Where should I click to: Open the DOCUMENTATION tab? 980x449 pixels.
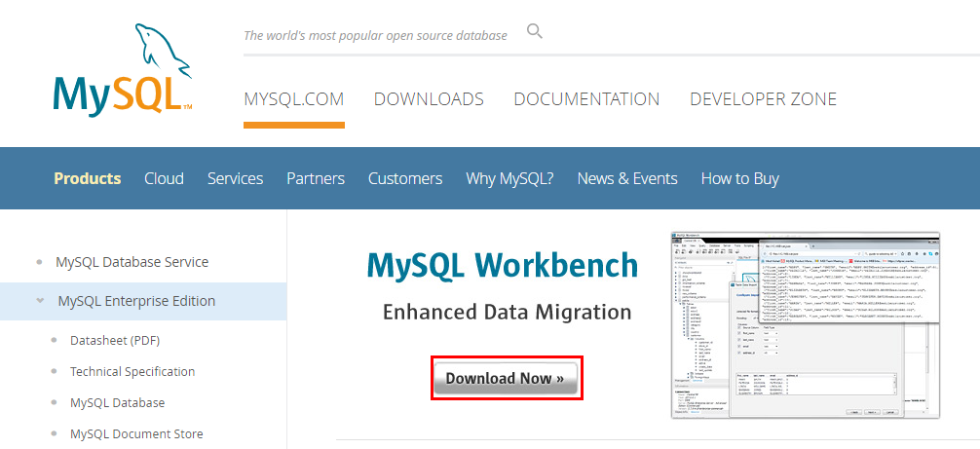tap(586, 99)
